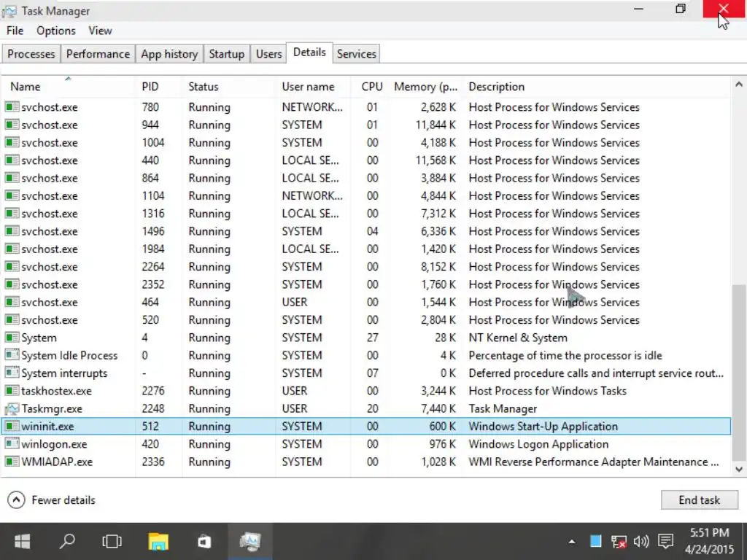Image resolution: width=747 pixels, height=560 pixels.
Task: Open the View menu
Action: 100,31
